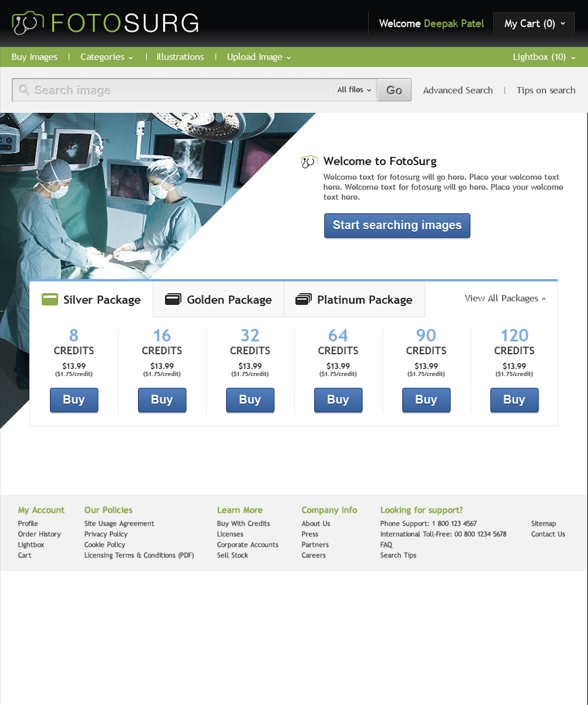Open Cookie Policy footer link
The width and height of the screenshot is (588, 705).
coord(105,545)
